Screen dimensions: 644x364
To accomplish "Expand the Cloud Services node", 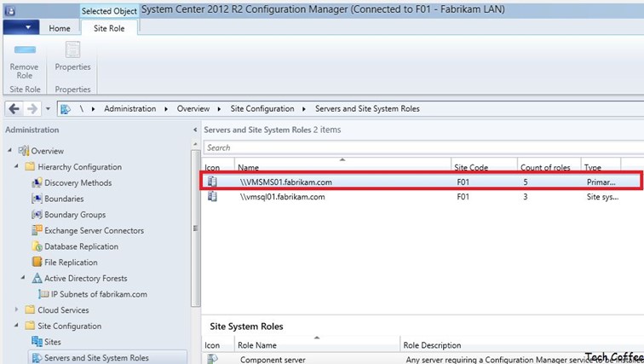I will click(x=16, y=309).
